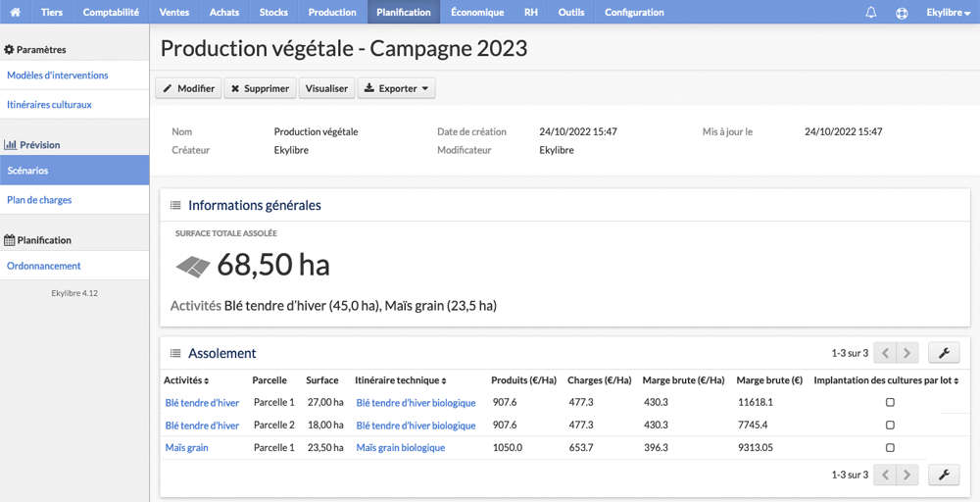Viewport: 980px width, 502px height.
Task: Open the Comptabilité menu
Action: (111, 12)
